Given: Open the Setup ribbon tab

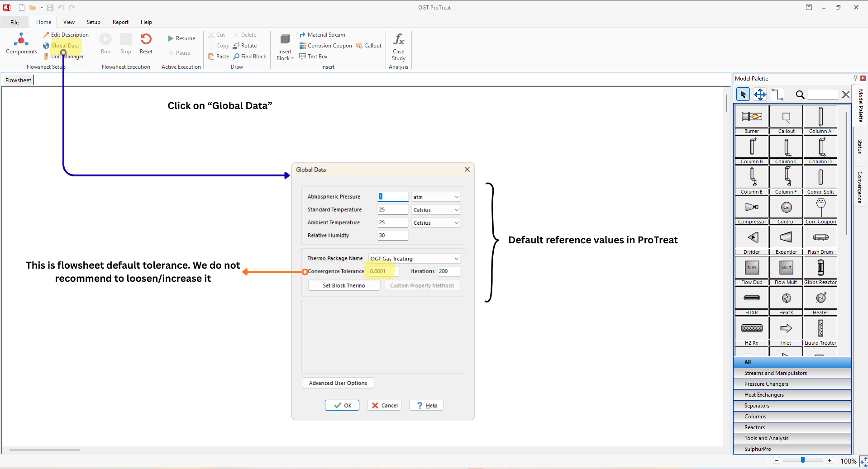Looking at the screenshot, I should 93,22.
